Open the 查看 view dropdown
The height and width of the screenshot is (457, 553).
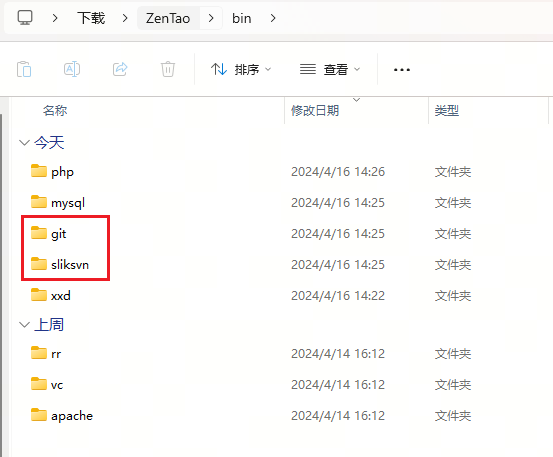(x=330, y=69)
